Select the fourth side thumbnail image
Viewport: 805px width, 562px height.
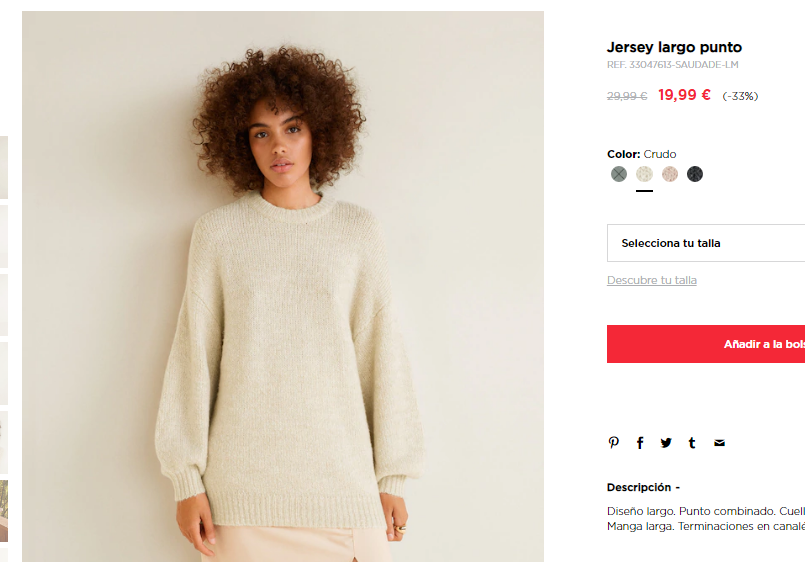coord(4,374)
